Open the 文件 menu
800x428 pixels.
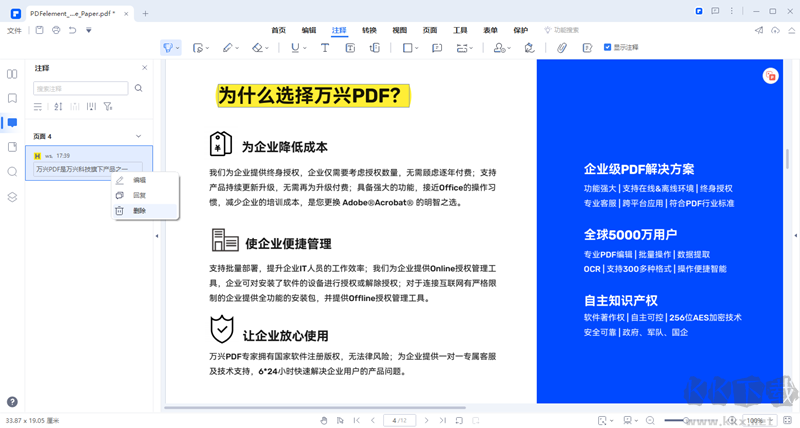click(x=14, y=31)
